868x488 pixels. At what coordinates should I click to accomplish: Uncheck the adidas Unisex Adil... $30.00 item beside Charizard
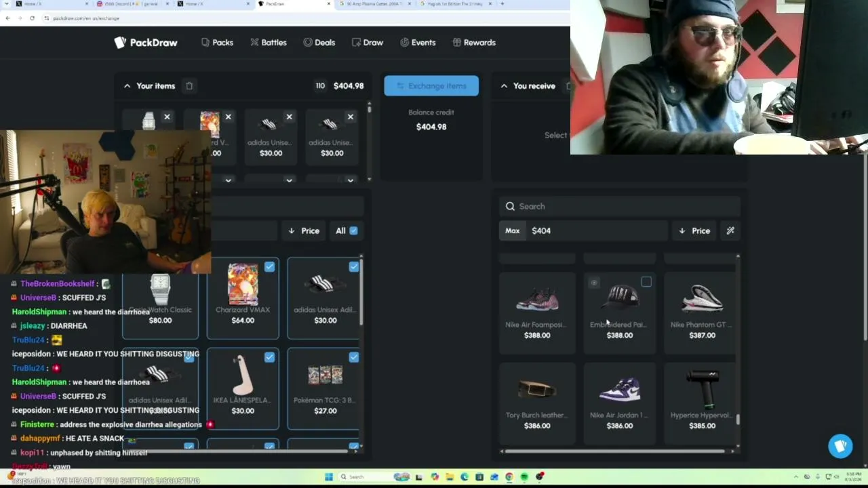click(x=354, y=267)
